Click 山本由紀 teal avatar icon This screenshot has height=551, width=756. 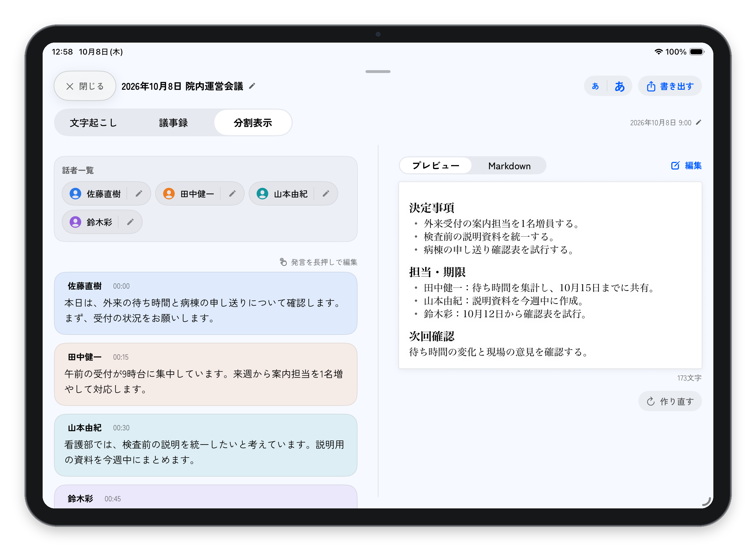pyautogui.click(x=262, y=193)
